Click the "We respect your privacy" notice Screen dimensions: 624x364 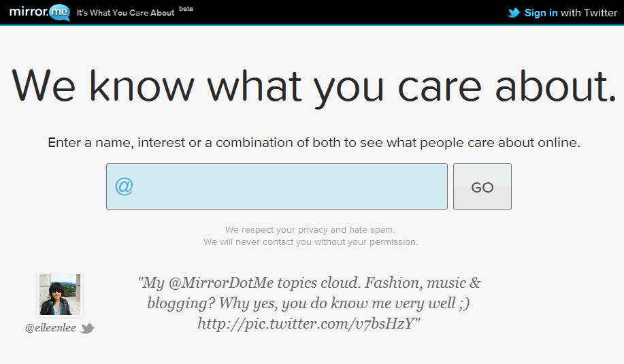point(310,230)
